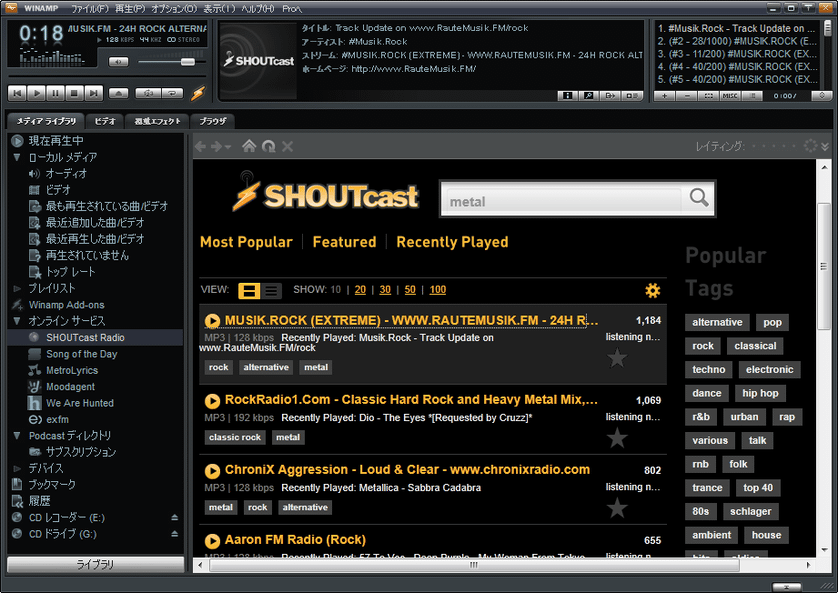
Task: Show 20 stations per page
Action: pos(360,290)
